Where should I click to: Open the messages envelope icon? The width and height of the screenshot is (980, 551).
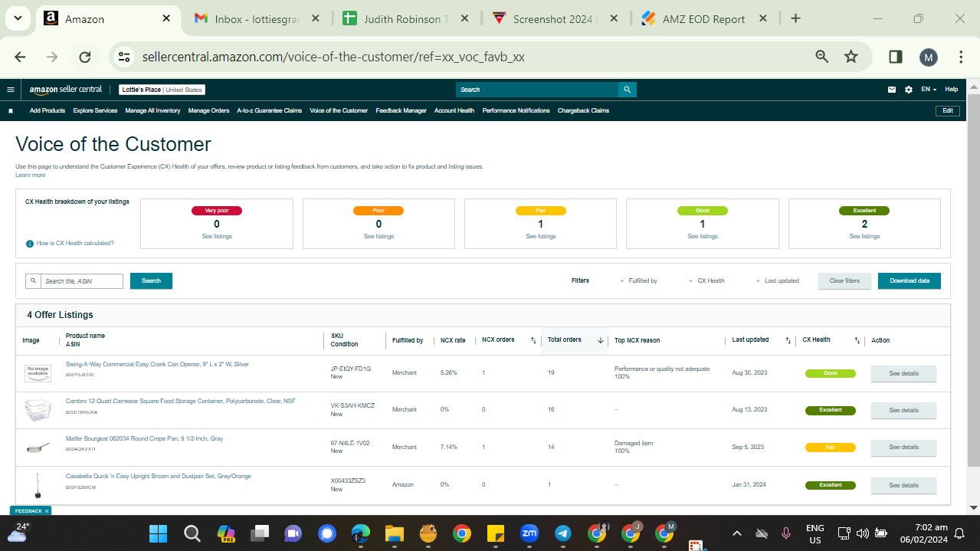(892, 90)
